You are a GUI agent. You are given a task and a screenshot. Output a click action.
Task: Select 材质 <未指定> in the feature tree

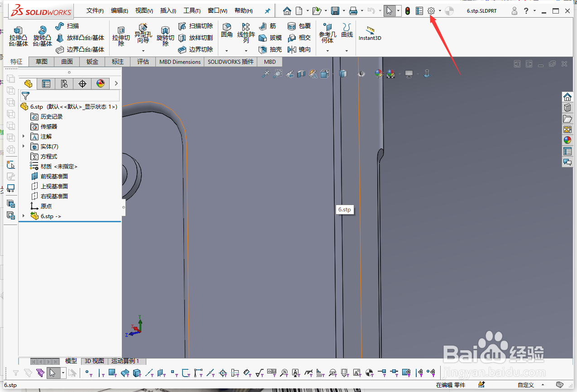(x=54, y=166)
